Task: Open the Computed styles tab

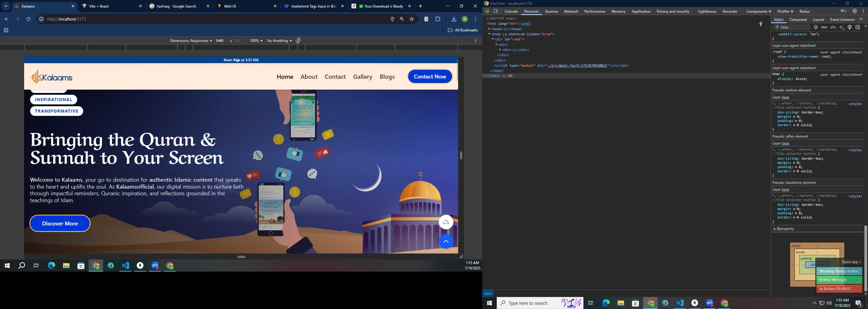Action: click(x=798, y=20)
